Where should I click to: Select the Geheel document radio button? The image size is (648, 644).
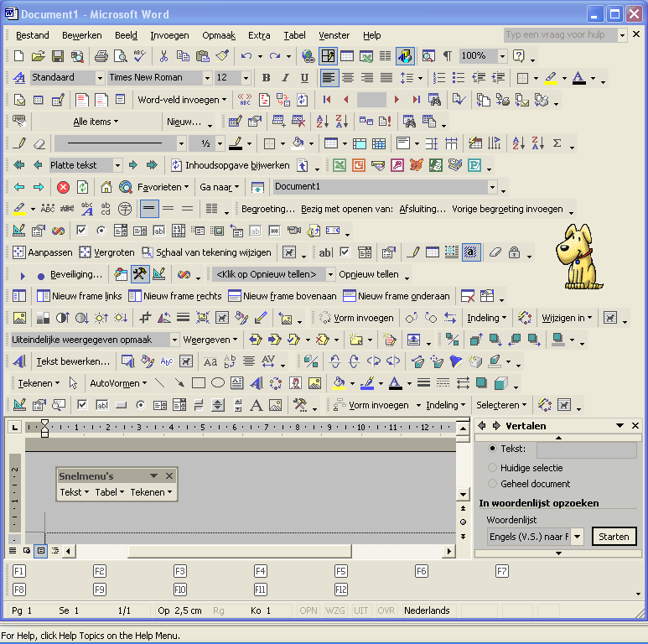(x=492, y=484)
